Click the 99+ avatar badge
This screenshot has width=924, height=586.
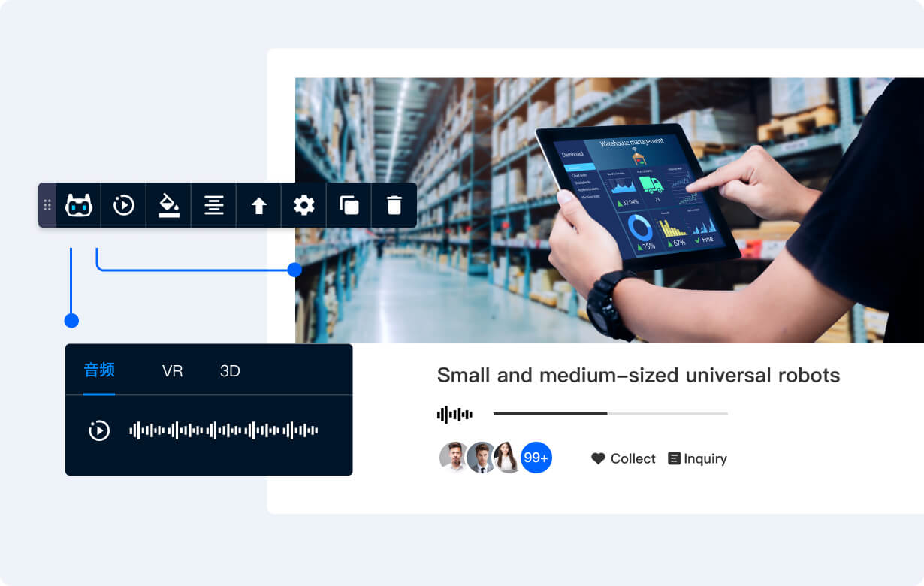point(536,458)
